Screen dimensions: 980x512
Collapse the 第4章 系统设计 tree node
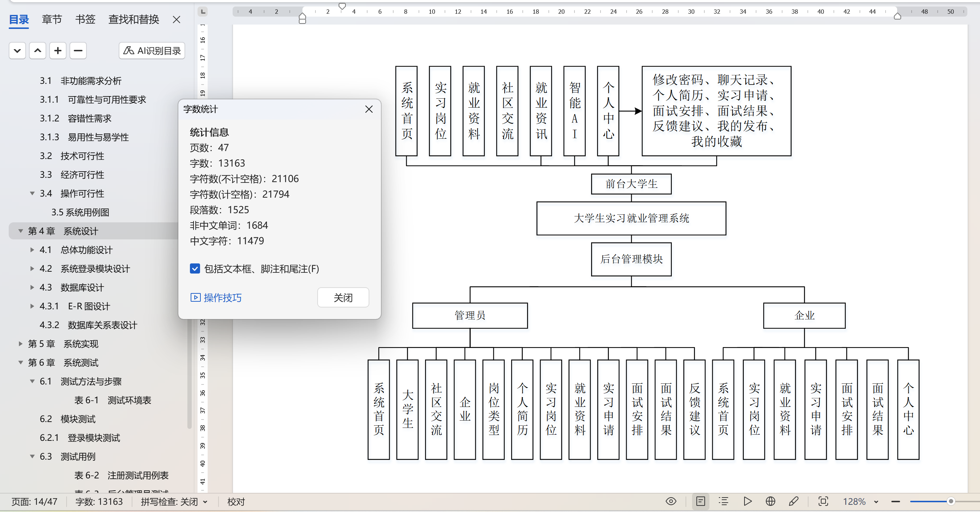coord(21,231)
